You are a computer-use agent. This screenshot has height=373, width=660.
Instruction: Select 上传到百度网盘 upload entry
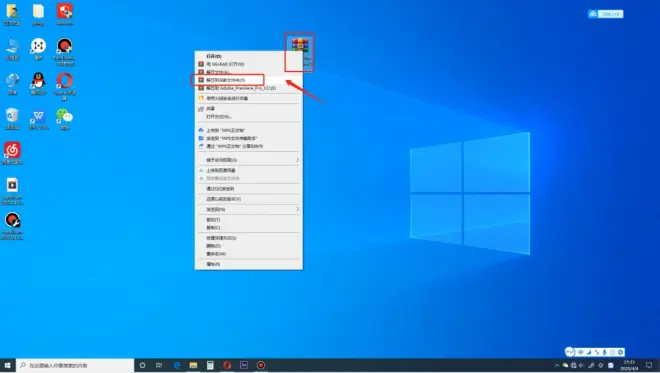248,170
